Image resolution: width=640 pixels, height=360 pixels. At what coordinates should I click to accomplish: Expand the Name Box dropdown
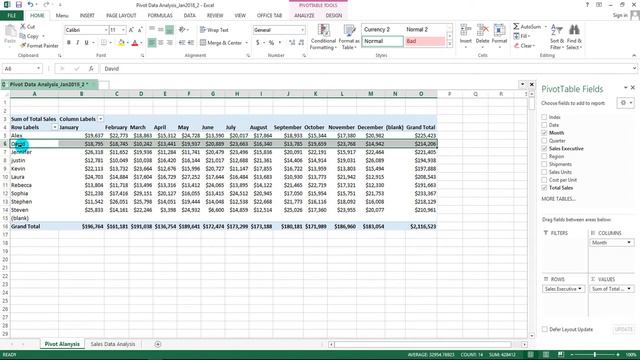(38, 69)
